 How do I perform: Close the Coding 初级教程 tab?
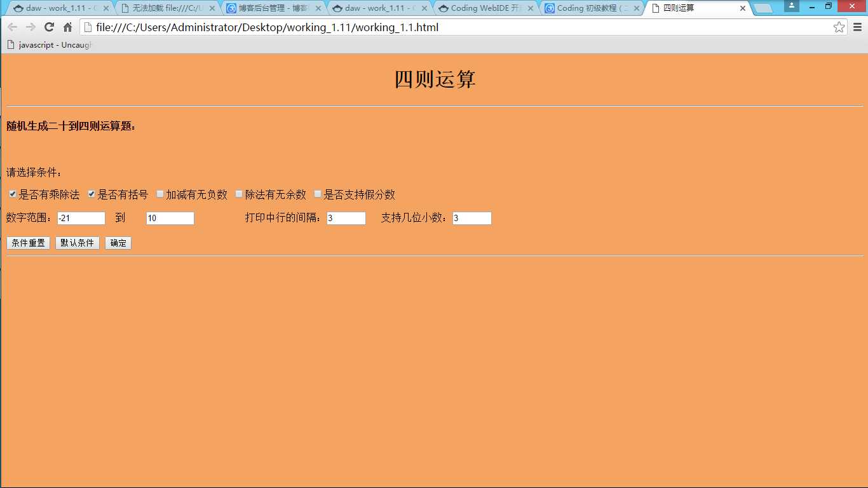637,8
